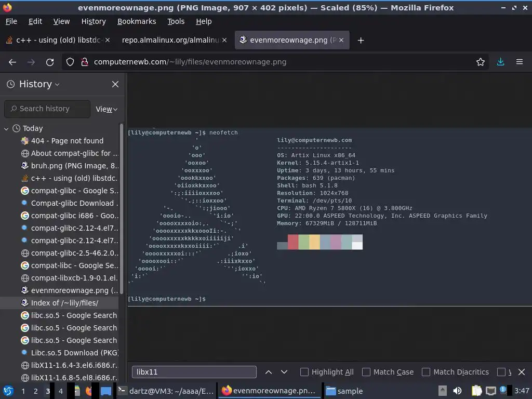Switch to workspace 2
Screen dimensions: 532x399
click(36, 391)
